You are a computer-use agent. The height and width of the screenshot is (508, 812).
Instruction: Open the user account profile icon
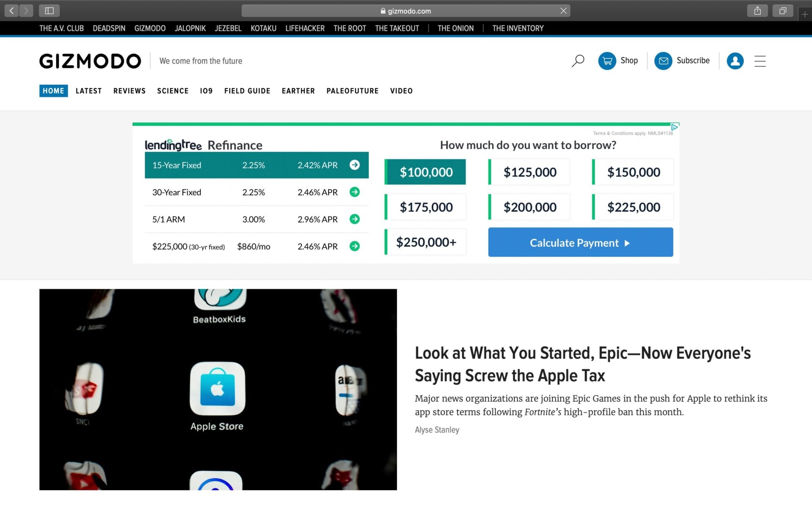tap(735, 61)
